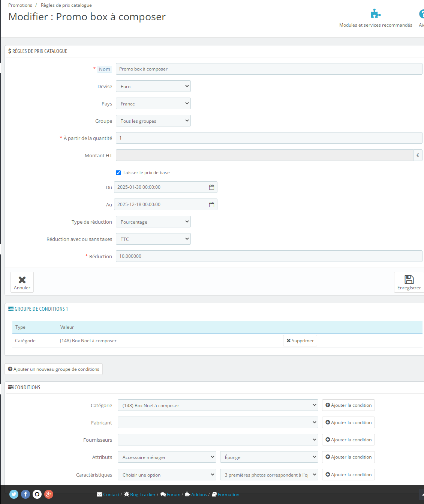Remove the Catégorie condition with Supprimer
Viewport: 424px width, 504px height.
click(300, 341)
